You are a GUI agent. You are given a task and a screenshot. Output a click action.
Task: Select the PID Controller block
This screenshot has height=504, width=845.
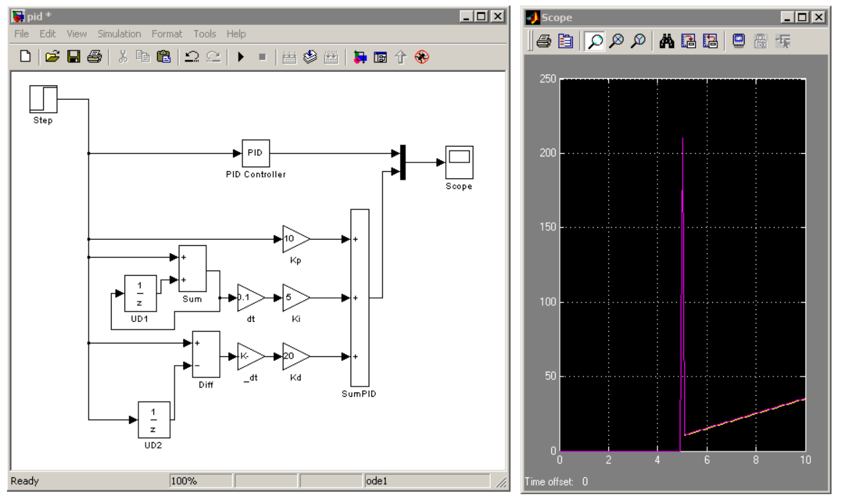[x=255, y=153]
